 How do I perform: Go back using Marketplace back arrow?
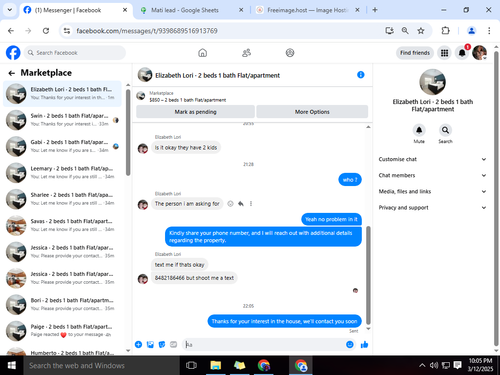[x=12, y=73]
